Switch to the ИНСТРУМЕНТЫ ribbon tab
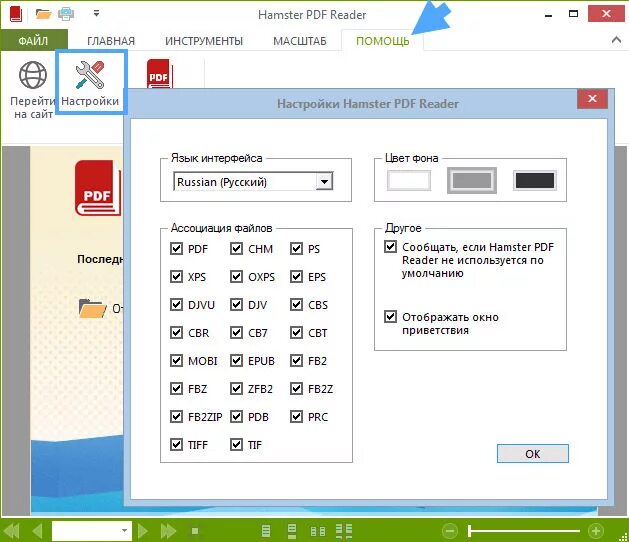The width and height of the screenshot is (629, 542). point(204,41)
